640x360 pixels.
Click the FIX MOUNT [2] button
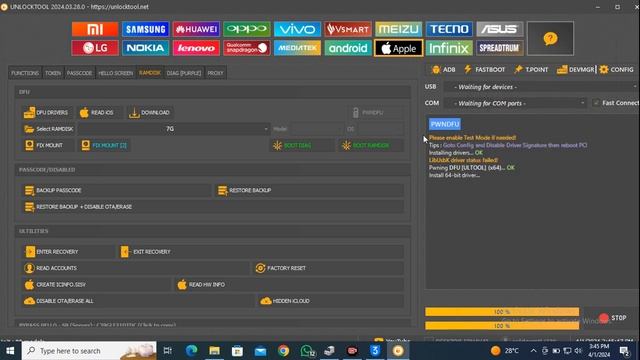pyautogui.click(x=104, y=145)
